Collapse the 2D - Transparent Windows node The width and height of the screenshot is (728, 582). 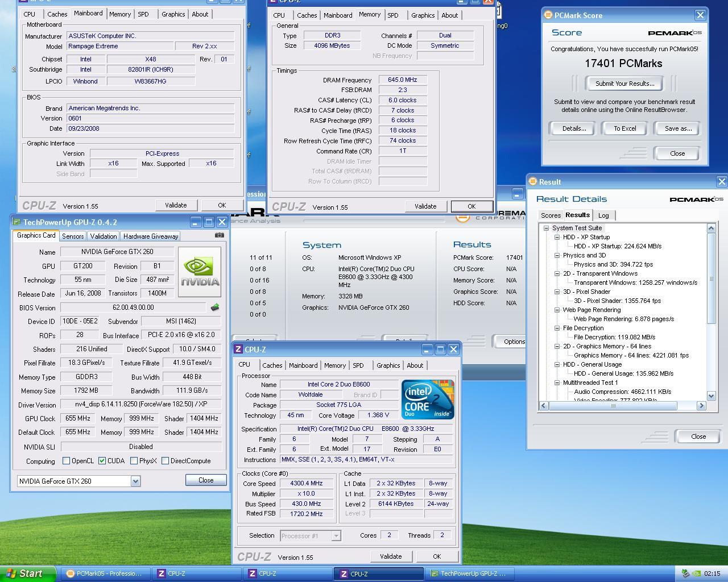pos(557,273)
